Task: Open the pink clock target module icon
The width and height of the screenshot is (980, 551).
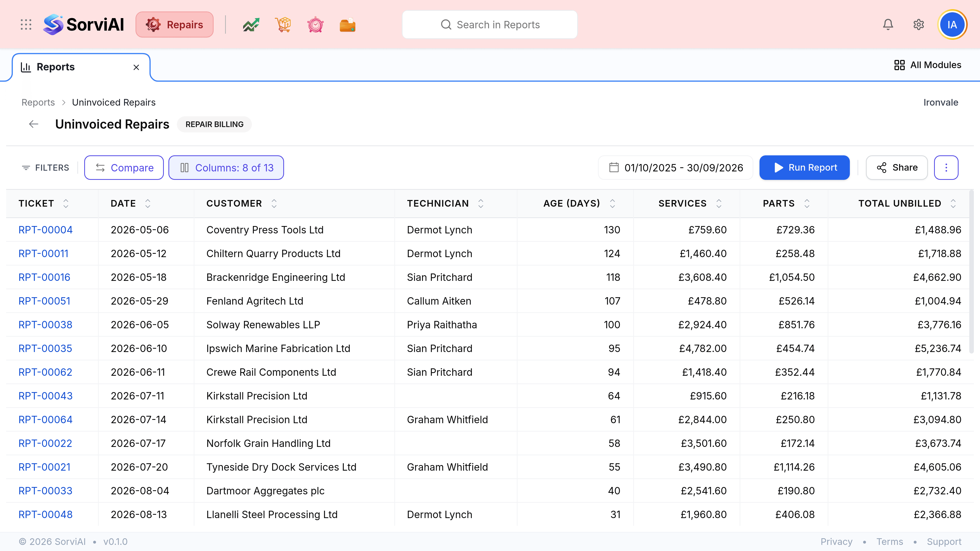Action: click(315, 25)
